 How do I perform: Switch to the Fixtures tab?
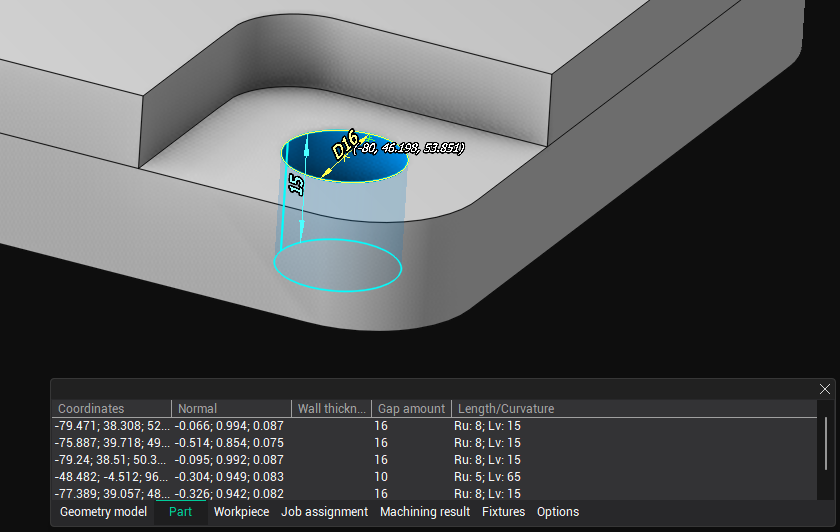click(503, 512)
